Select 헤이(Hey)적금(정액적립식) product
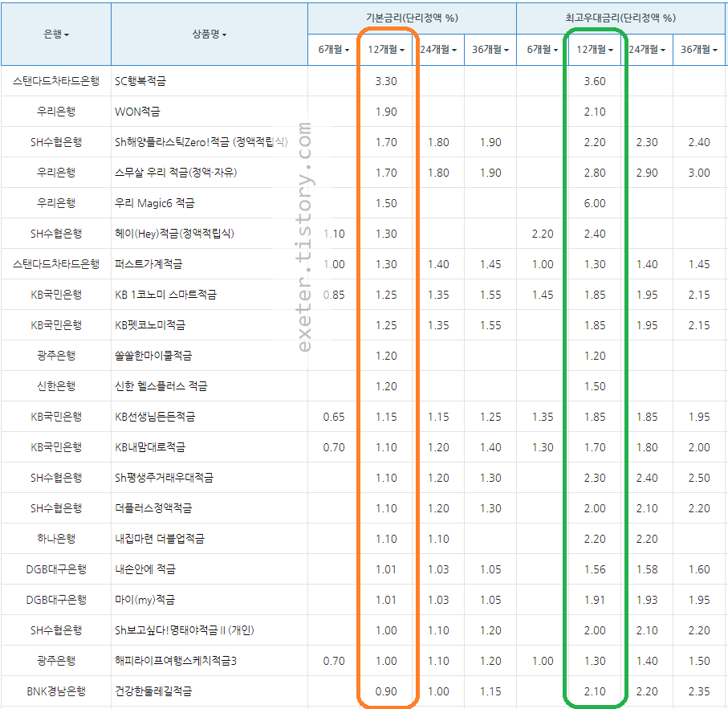728x709 pixels. click(174, 234)
